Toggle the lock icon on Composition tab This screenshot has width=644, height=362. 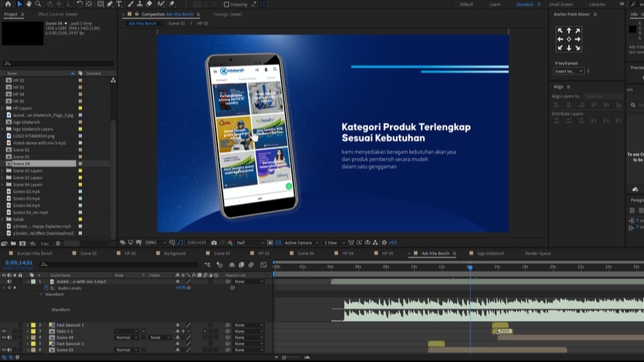137,14
